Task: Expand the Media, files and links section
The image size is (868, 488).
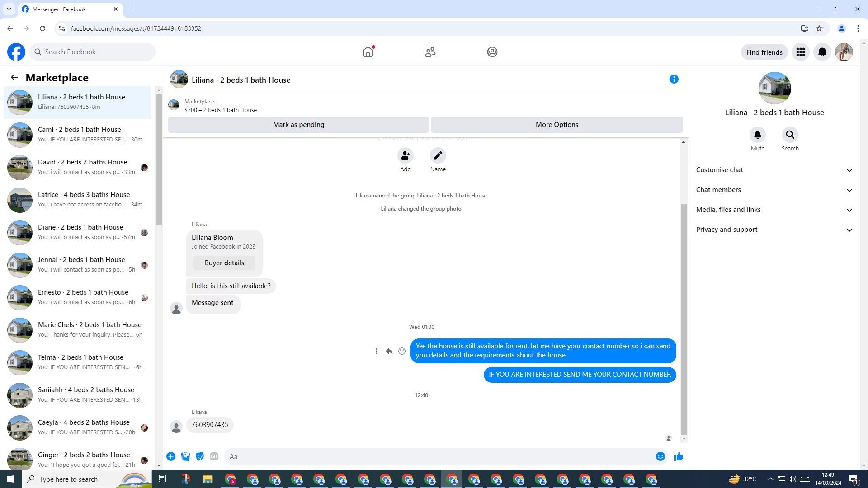Action: [x=774, y=210]
